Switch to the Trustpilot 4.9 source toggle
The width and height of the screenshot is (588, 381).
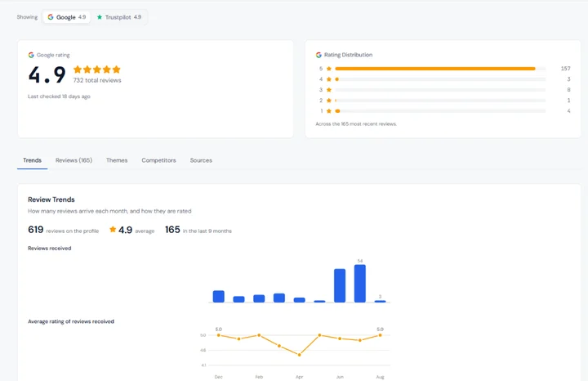pyautogui.click(x=119, y=17)
